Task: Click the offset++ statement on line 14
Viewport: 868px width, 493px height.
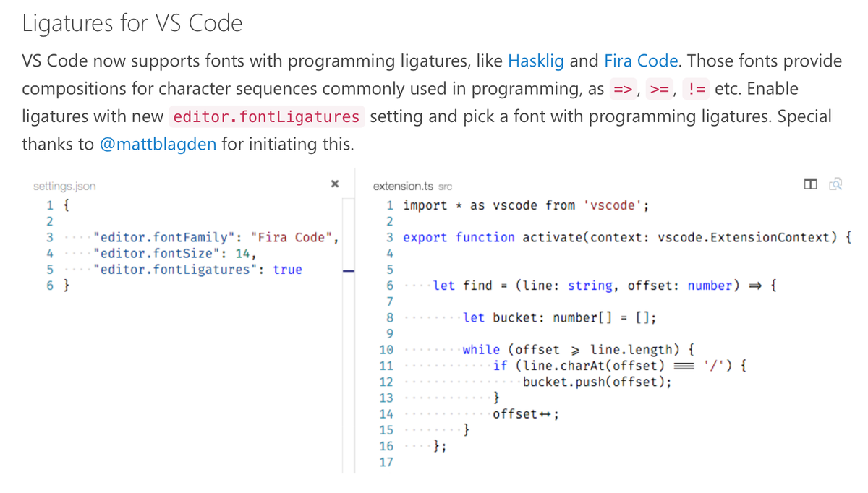Action: pyautogui.click(x=526, y=414)
